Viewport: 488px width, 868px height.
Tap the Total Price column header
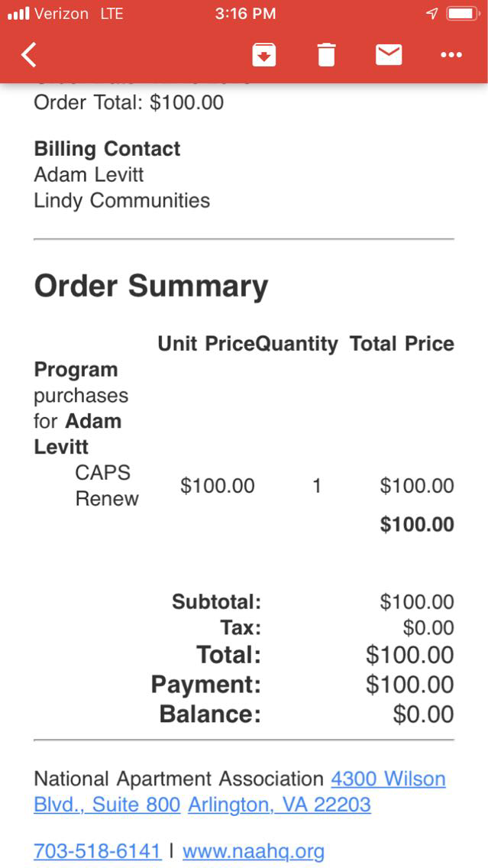point(402,344)
